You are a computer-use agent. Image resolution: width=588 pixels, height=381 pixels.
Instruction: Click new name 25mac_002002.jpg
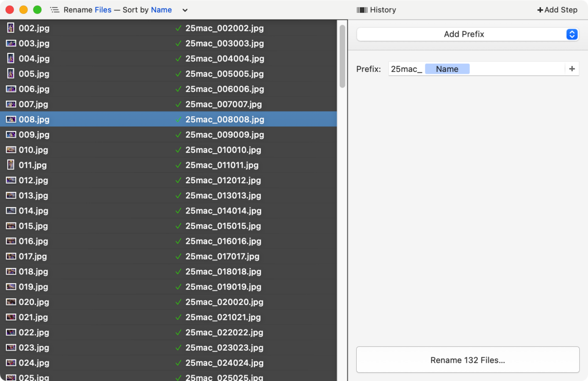(x=224, y=28)
